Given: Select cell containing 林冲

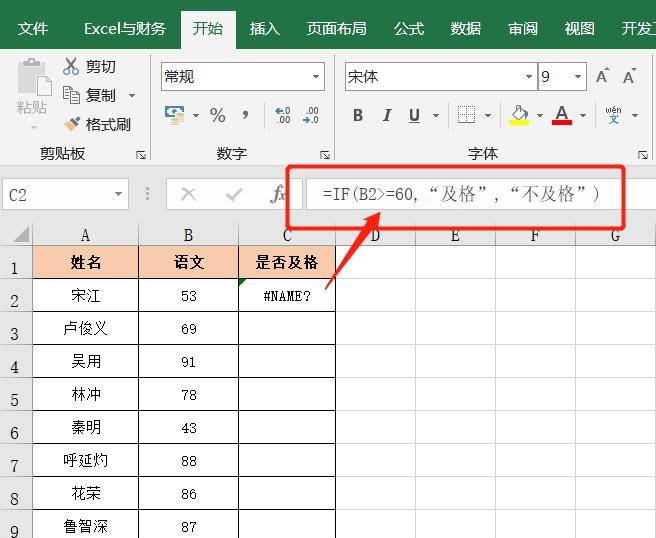Looking at the screenshot, I should (85, 395).
